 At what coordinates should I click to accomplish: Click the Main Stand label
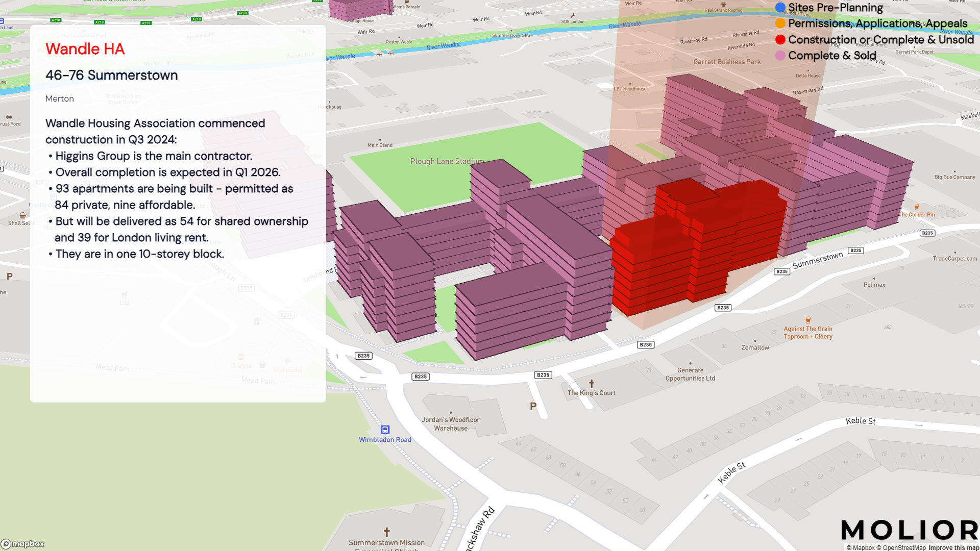380,145
